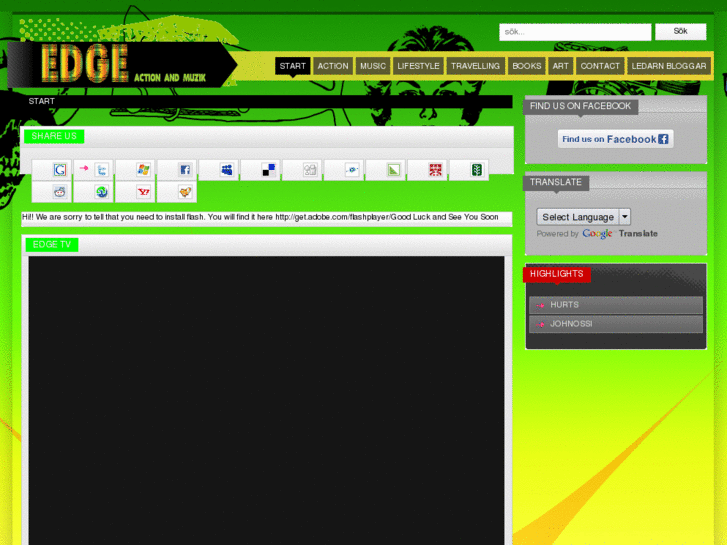Open LEDARN BLOGGAR tab

[669, 66]
